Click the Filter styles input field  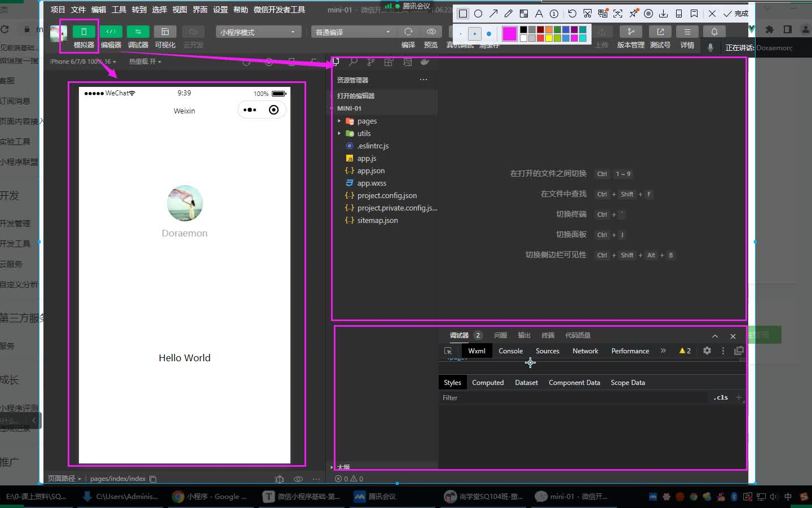(x=572, y=398)
